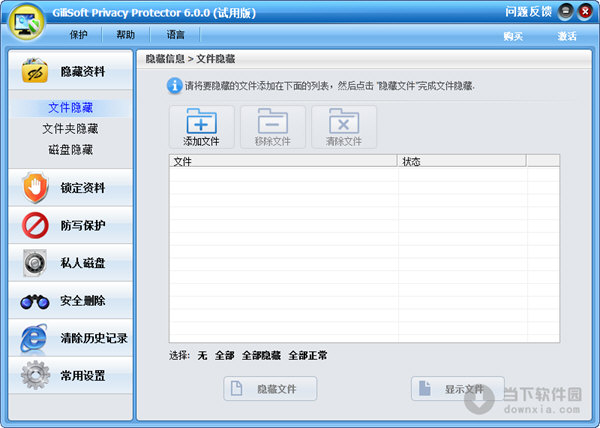Screen dimensions: 600x428
Task: Choose 全部 selection option
Action: 224,355
